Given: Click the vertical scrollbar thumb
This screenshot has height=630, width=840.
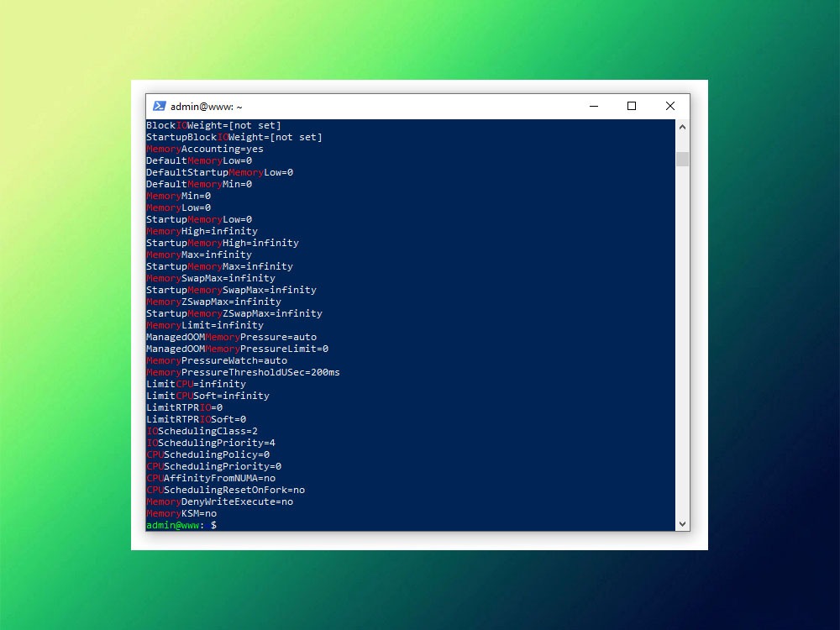Looking at the screenshot, I should pos(682,159).
